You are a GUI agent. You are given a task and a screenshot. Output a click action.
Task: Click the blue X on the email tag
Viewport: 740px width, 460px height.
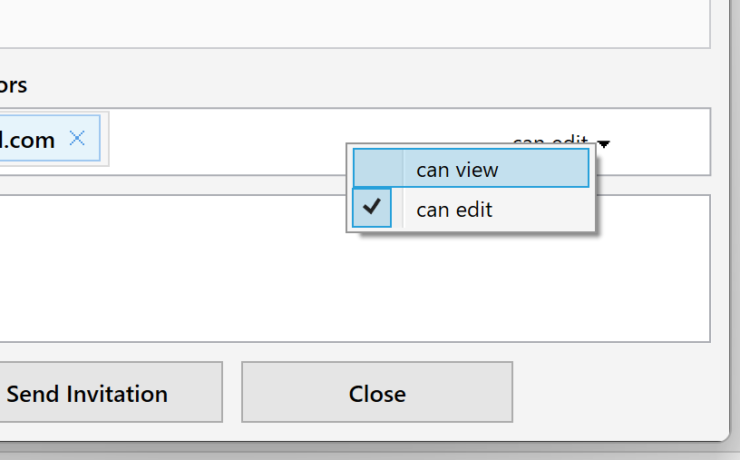(x=77, y=138)
